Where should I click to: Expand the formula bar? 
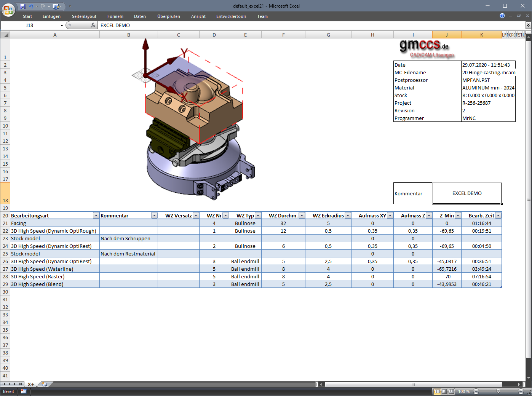pos(528,25)
